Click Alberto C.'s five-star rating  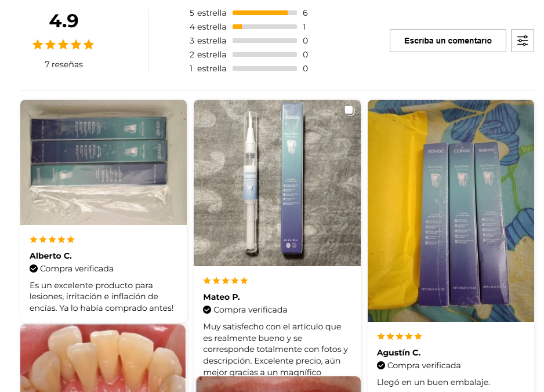(x=52, y=239)
